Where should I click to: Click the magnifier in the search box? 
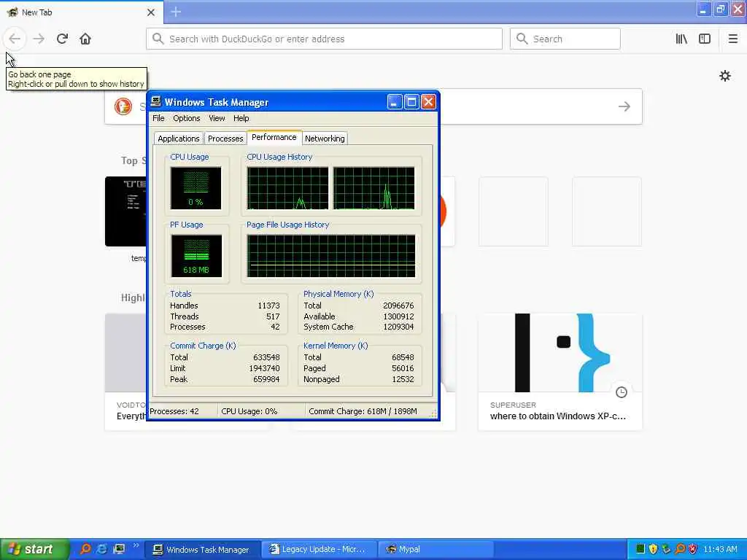(x=522, y=39)
